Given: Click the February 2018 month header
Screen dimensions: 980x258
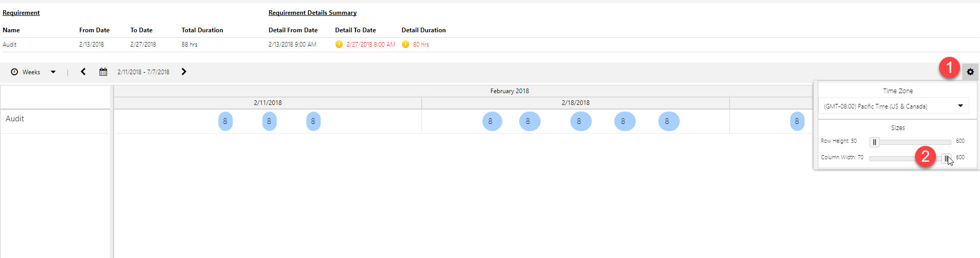Looking at the screenshot, I should click(x=509, y=91).
